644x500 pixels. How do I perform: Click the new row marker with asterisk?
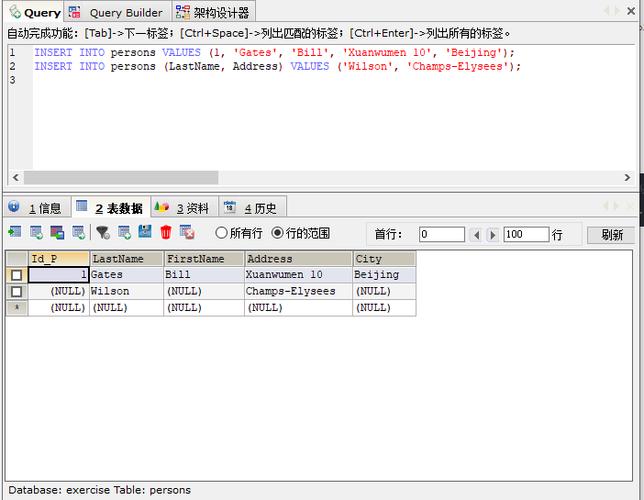click(x=16, y=308)
